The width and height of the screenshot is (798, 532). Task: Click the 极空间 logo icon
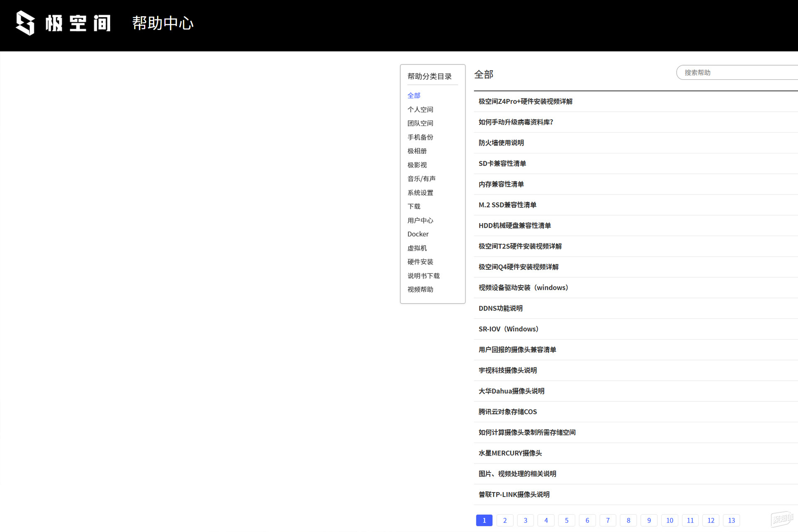[x=25, y=23]
